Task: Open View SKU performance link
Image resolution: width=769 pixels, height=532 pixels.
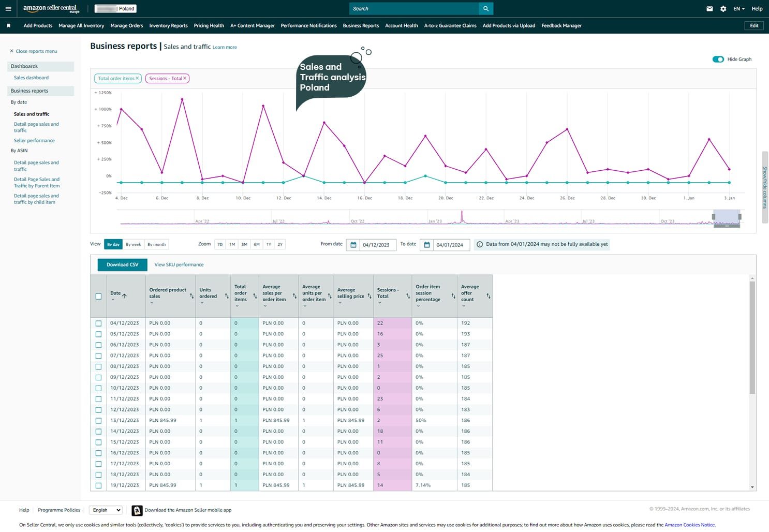Action: coord(179,264)
